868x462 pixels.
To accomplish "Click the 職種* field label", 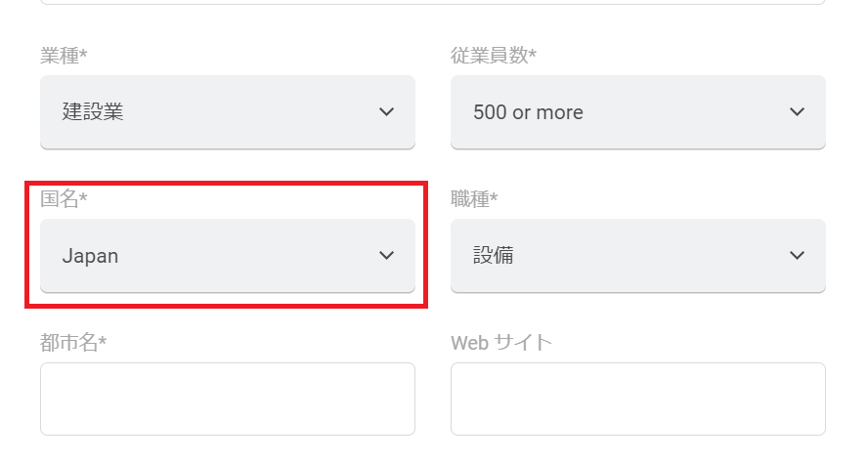I will pos(474,198).
